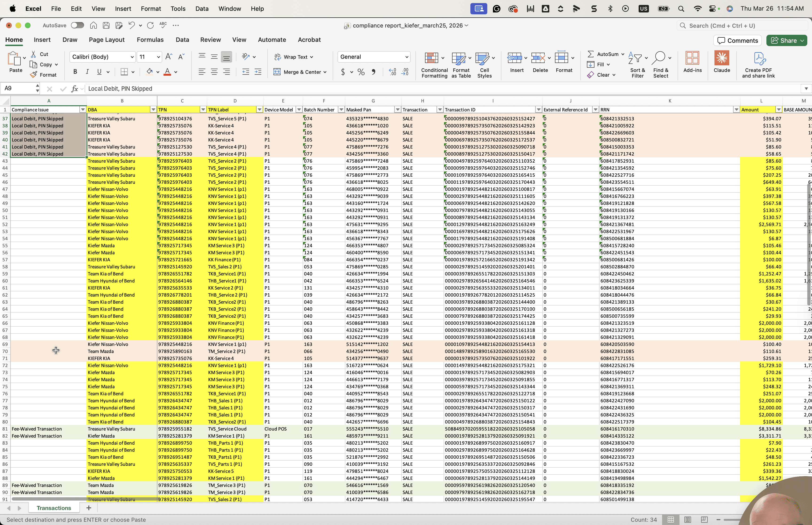Viewport: 812px width, 525px height.
Task: Open the Data menu in menu bar
Action: tap(202, 8)
